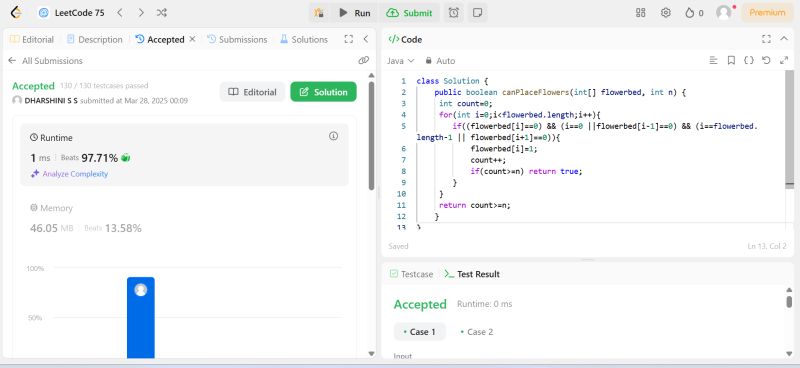
Task: Start the timer alarm clock icon
Action: coord(454,13)
